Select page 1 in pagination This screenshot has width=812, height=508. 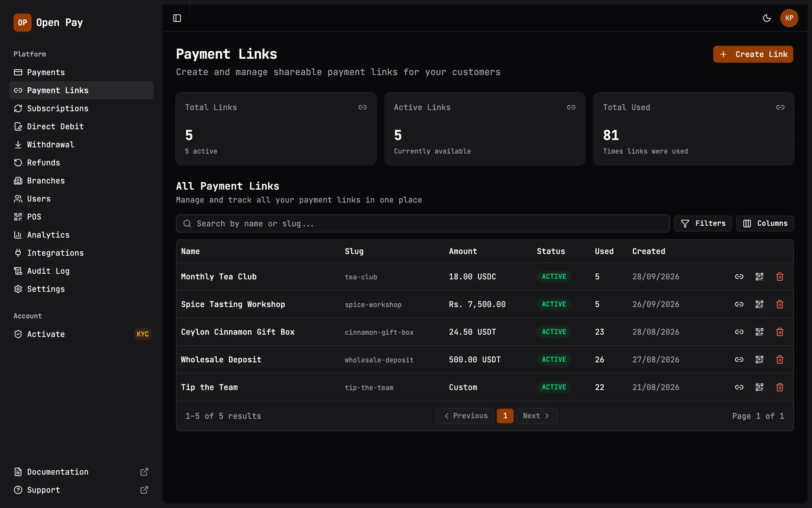(505, 416)
